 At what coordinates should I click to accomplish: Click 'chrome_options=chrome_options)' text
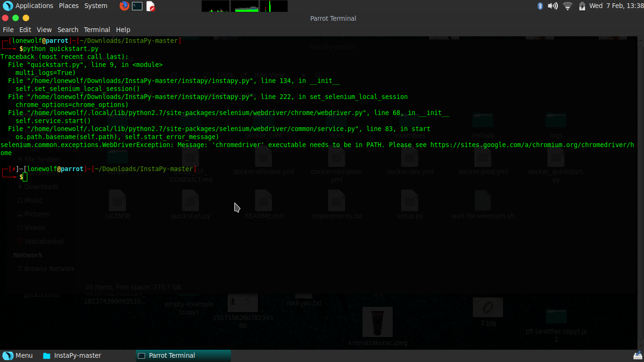[x=72, y=105]
